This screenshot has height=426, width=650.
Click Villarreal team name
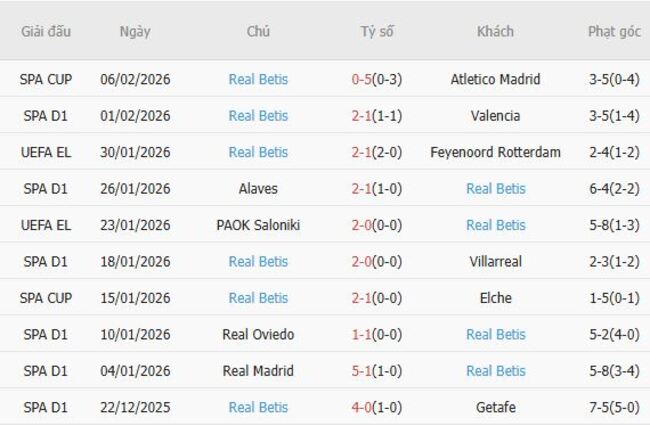click(495, 261)
